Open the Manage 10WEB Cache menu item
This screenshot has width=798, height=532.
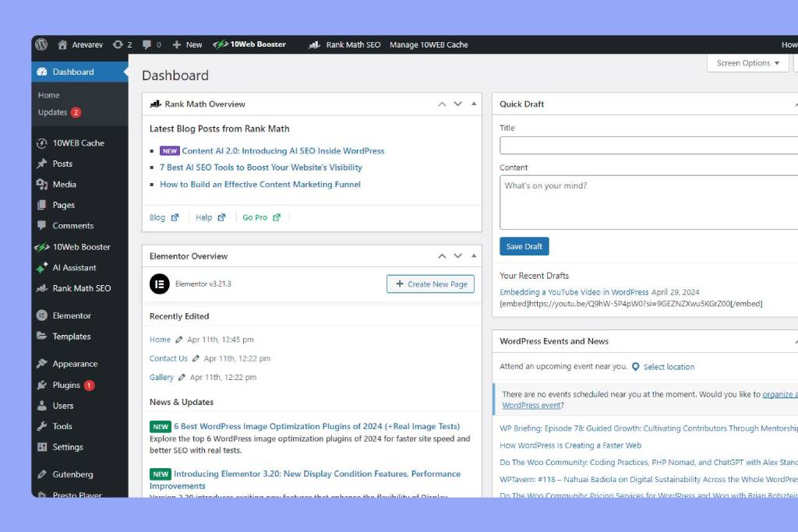429,44
